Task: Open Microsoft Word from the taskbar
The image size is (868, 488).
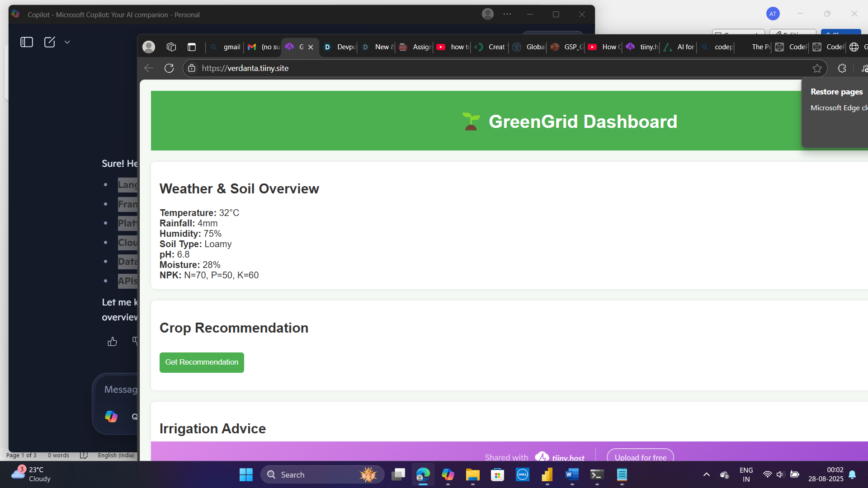Action: click(x=572, y=474)
